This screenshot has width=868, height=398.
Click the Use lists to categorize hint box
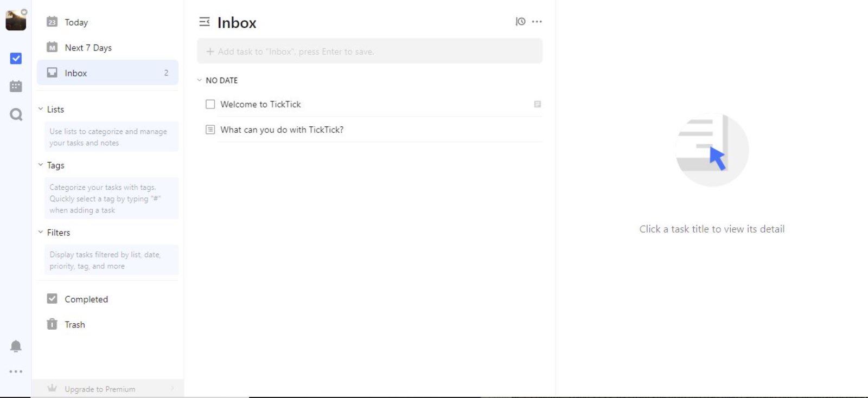111,137
